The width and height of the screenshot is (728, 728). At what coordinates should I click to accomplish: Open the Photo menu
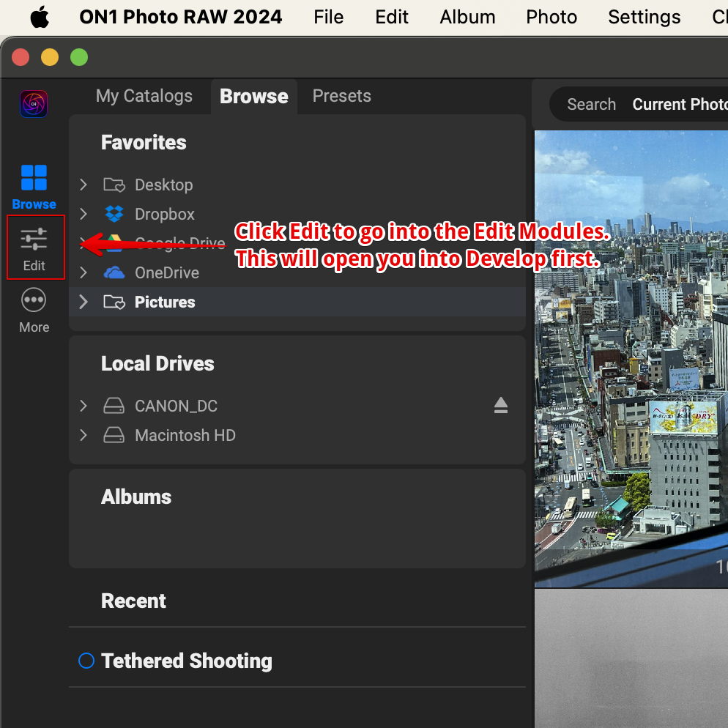551,18
